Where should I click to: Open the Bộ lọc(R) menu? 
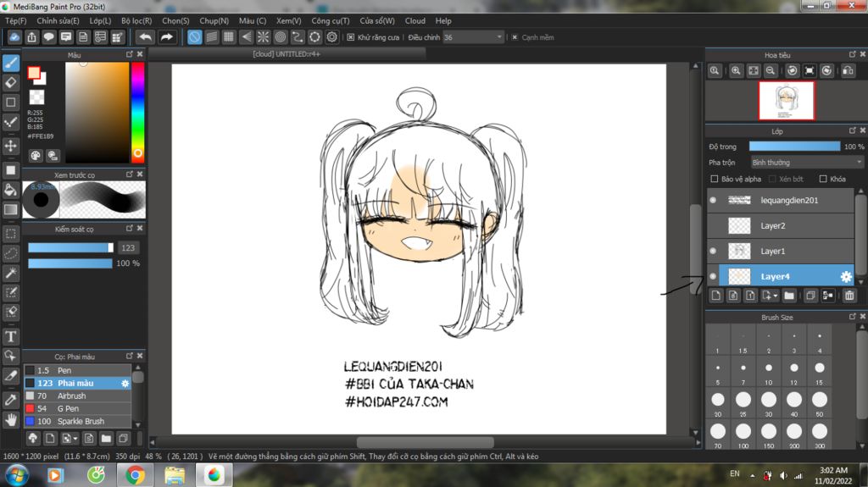136,20
